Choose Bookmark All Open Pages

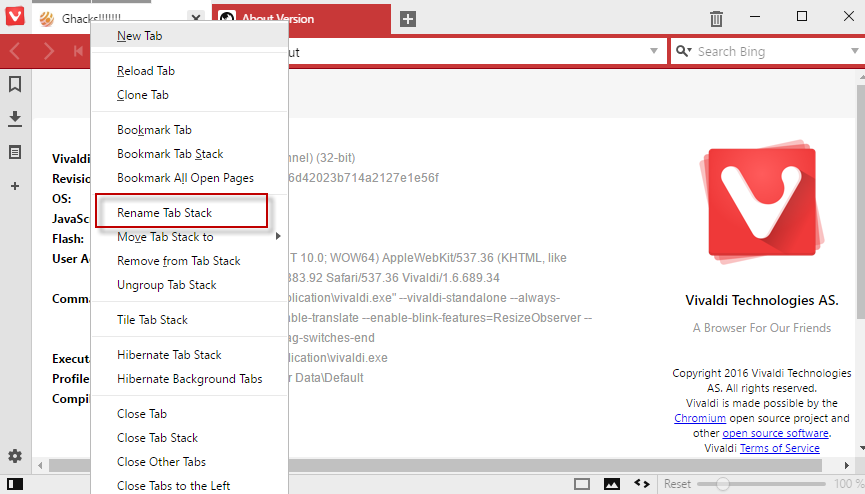(x=189, y=178)
